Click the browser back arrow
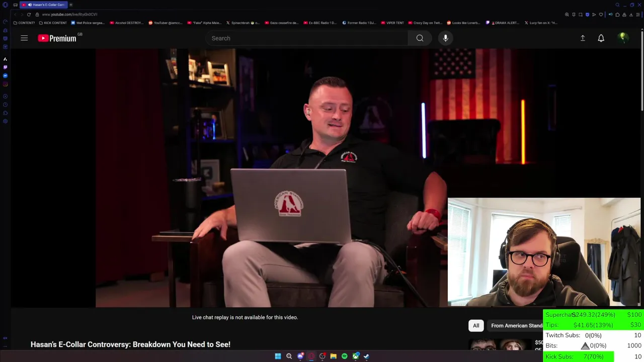 (x=15, y=15)
